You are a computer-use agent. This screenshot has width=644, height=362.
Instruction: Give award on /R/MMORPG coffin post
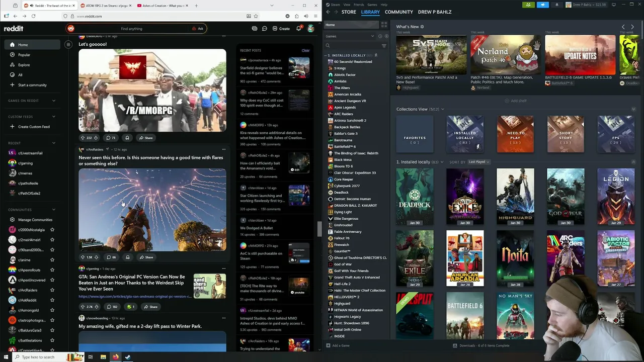(x=127, y=138)
